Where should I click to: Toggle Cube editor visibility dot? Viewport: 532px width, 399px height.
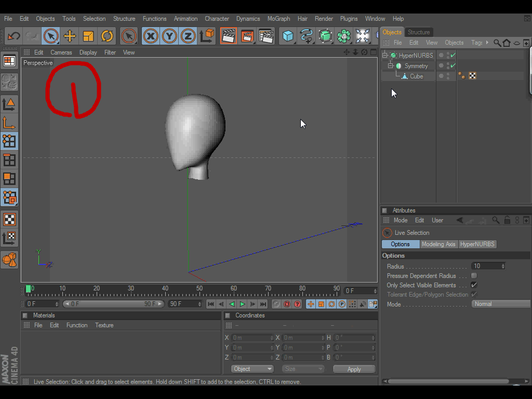coord(448,74)
